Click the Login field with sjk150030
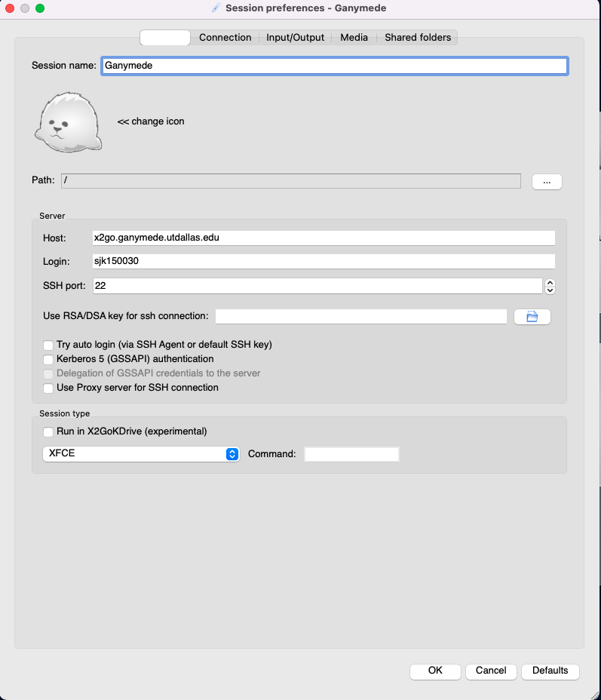Image resolution: width=601 pixels, height=700 pixels. pyautogui.click(x=323, y=261)
